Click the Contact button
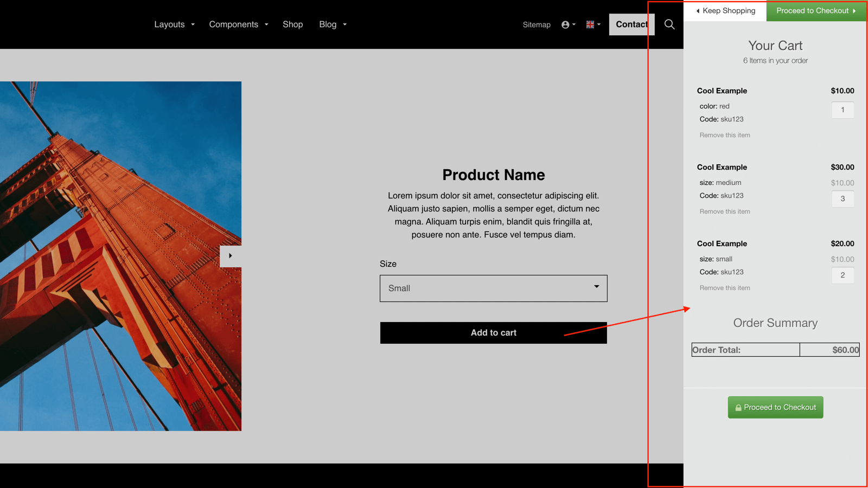868x488 pixels. [x=631, y=24]
